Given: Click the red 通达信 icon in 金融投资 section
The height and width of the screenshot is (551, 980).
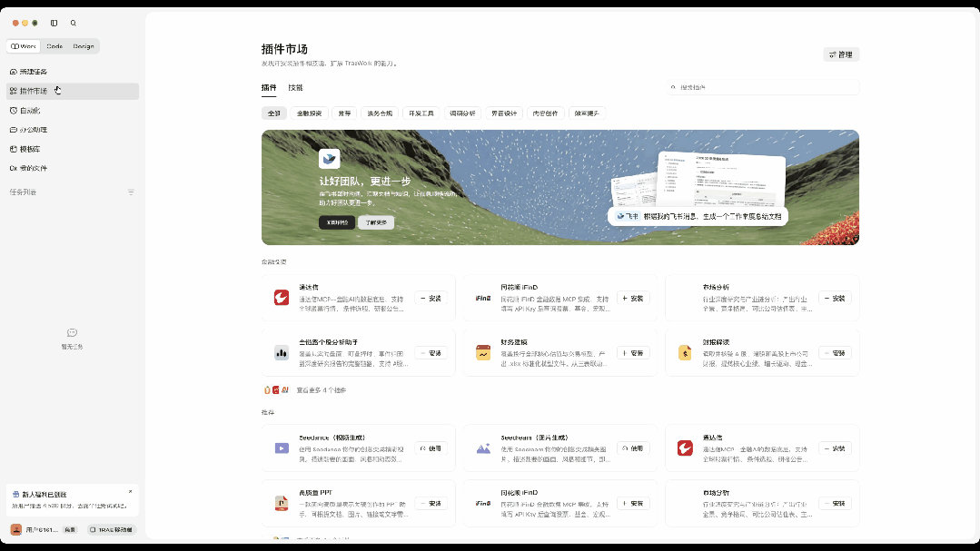Looking at the screenshot, I should (282, 298).
